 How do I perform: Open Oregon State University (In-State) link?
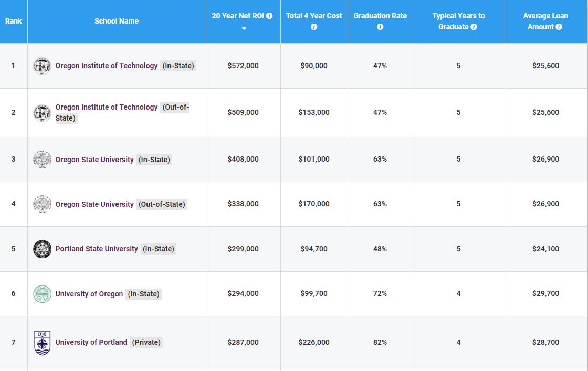pos(94,160)
